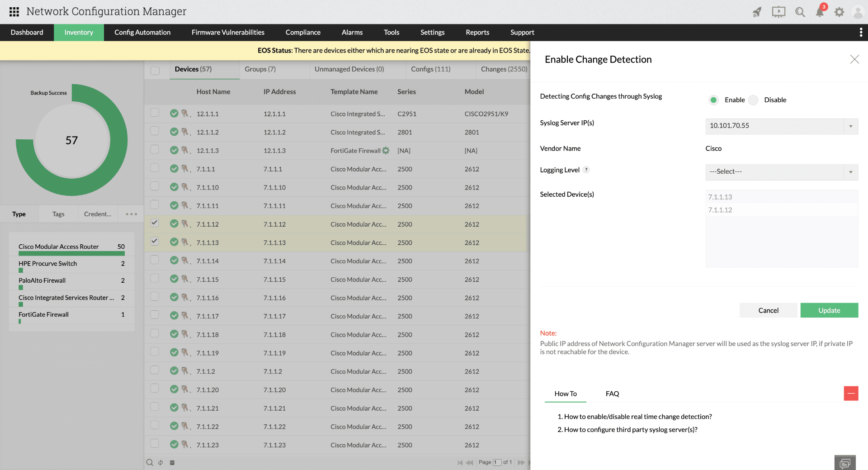This screenshot has width=868, height=470.
Task: Click the Update button
Action: pyautogui.click(x=829, y=310)
